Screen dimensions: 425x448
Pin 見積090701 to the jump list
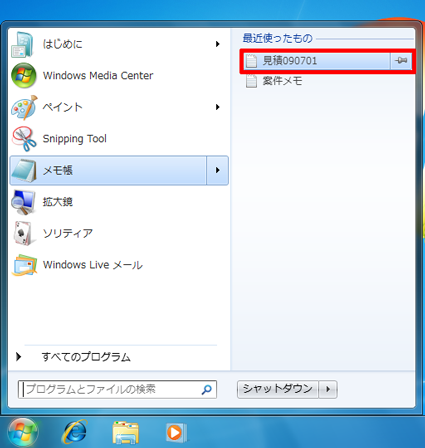(401, 61)
